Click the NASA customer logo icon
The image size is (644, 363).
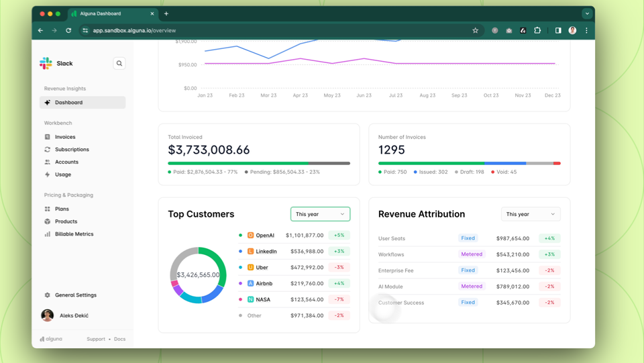point(250,299)
